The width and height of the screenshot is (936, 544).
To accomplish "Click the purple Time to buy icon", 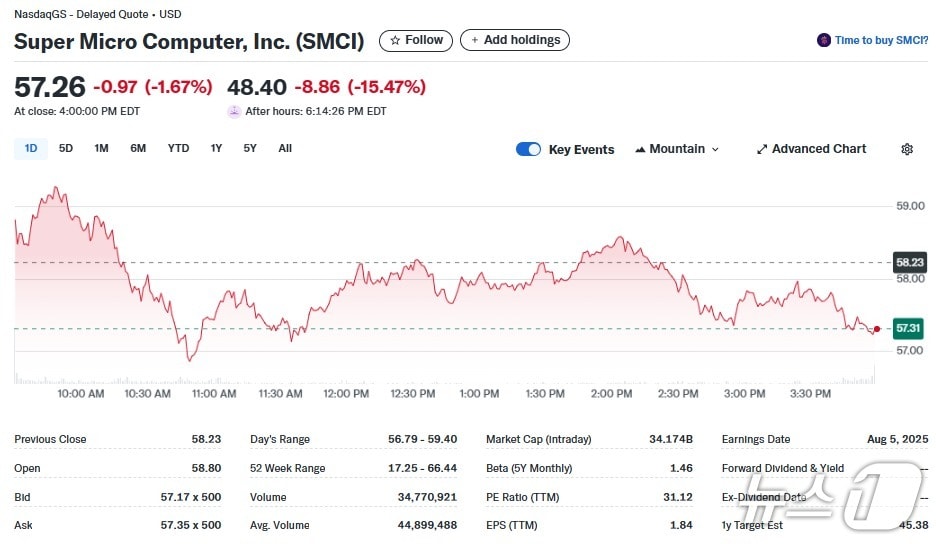I will click(x=824, y=40).
